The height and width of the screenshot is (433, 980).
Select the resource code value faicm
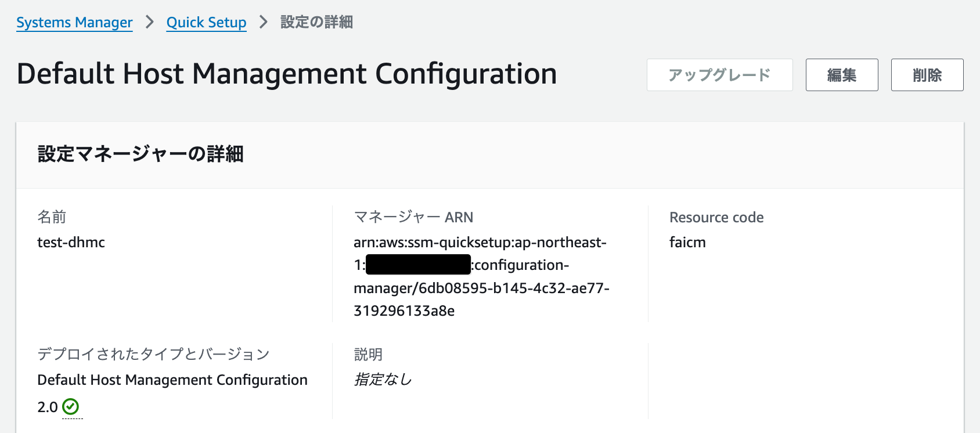tap(687, 242)
